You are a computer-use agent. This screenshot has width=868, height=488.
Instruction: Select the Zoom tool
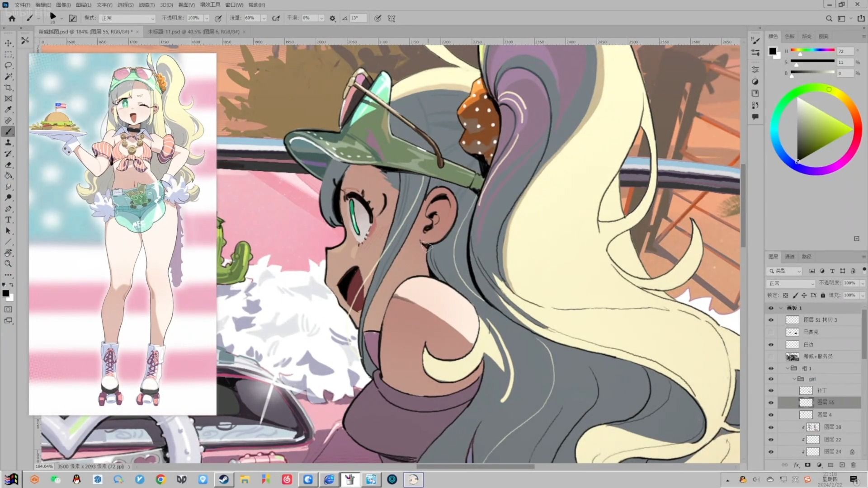coord(8,264)
